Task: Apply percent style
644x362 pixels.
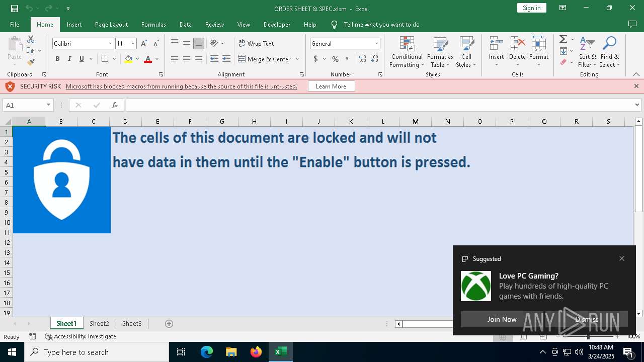Action: 336,59
